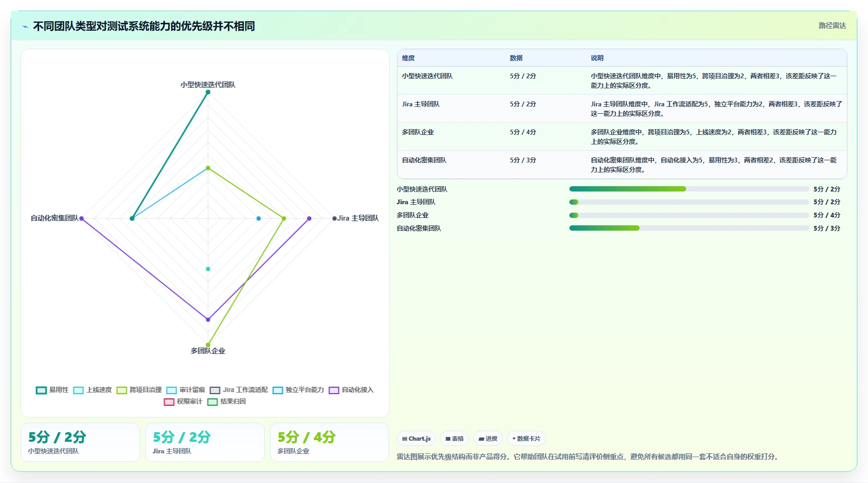
Task: Open the Jira 主导团队 data card
Action: (x=205, y=442)
